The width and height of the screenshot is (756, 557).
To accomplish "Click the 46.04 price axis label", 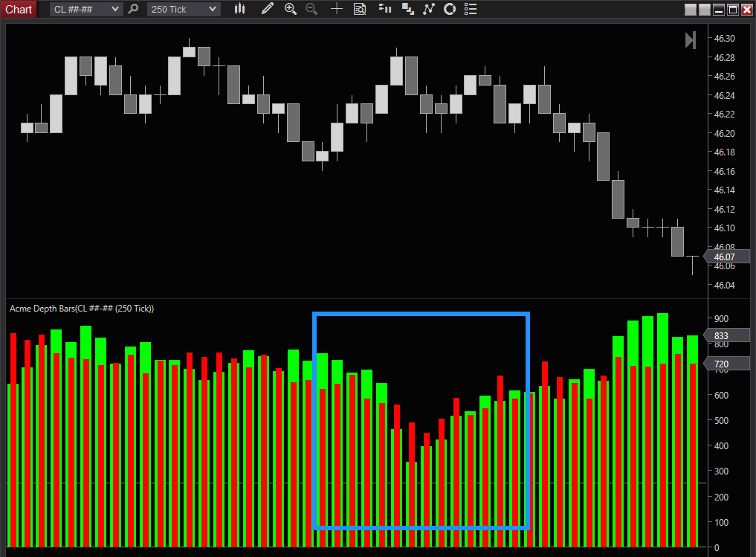I will tap(724, 285).
